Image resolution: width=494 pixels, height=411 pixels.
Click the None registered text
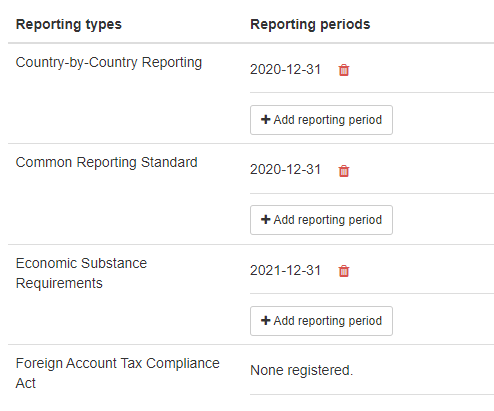tap(301, 370)
